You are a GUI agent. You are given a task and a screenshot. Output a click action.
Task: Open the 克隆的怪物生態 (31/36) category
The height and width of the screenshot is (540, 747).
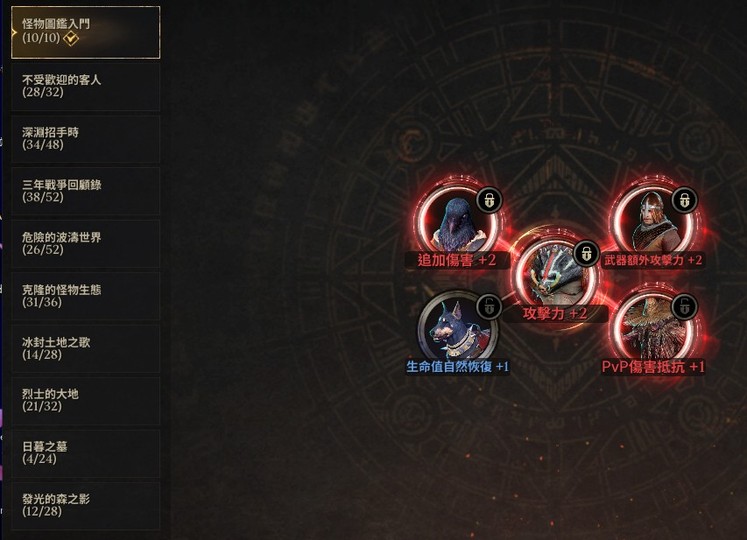[x=86, y=296]
